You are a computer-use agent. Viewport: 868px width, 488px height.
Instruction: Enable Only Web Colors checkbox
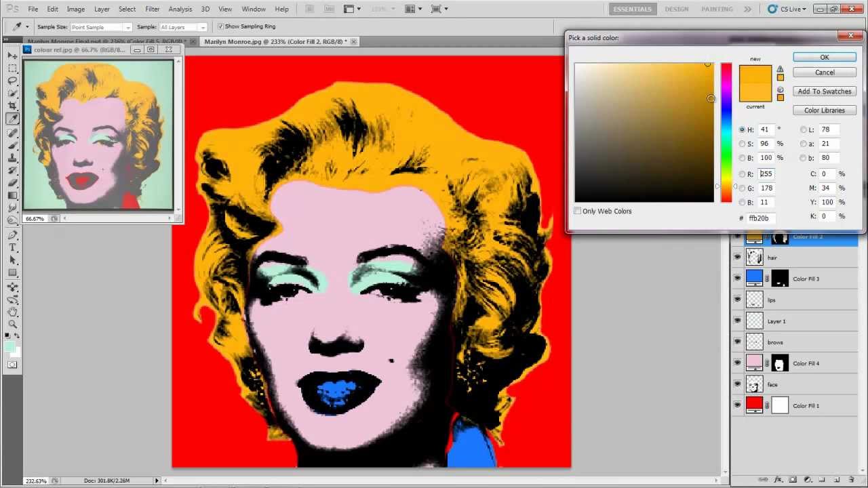(578, 211)
